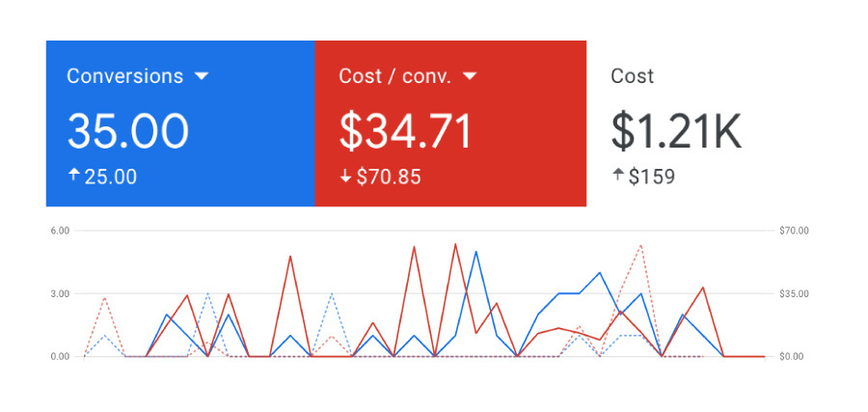Viewport: 868px width, 412px height.
Task: Open the Conversions metric dropdown arrow
Action: pos(202,77)
